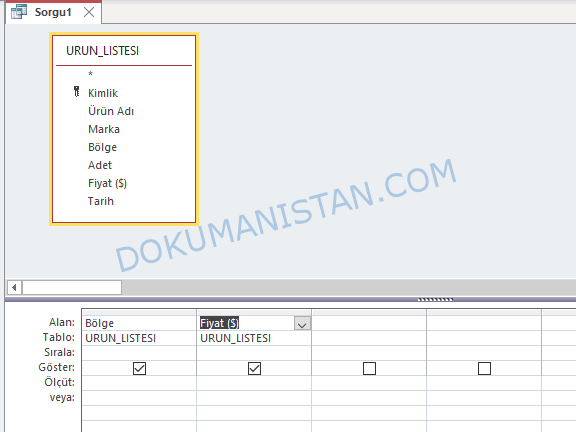Close the Sorgu1 query tab
The width and height of the screenshot is (576, 432).
click(89, 12)
